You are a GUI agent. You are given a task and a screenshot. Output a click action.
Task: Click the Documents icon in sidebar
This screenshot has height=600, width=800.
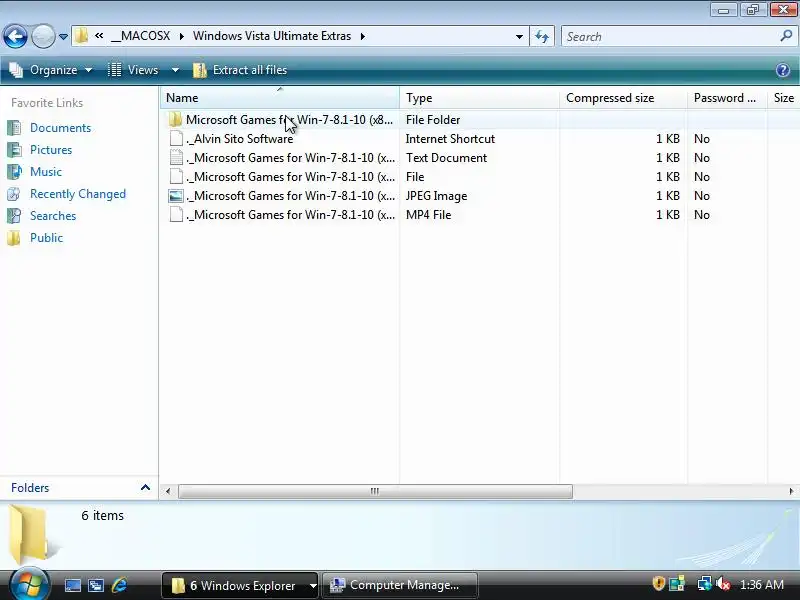click(14, 128)
